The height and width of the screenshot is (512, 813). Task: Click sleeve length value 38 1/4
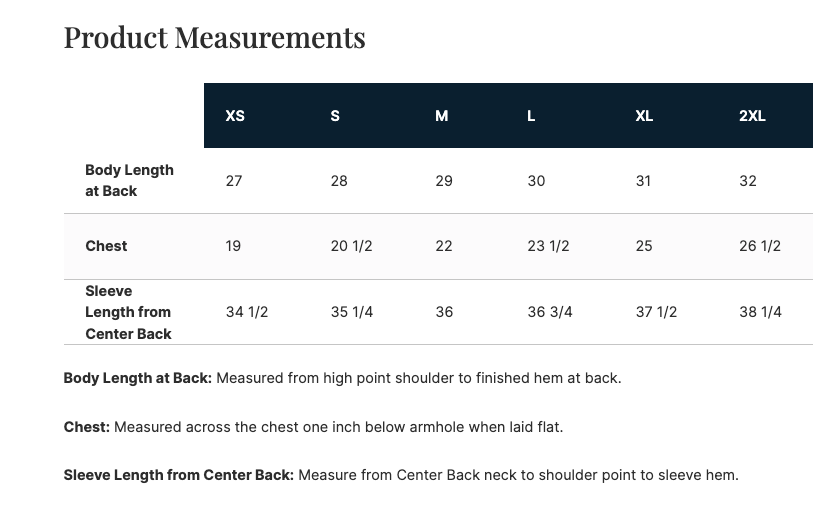click(x=760, y=312)
